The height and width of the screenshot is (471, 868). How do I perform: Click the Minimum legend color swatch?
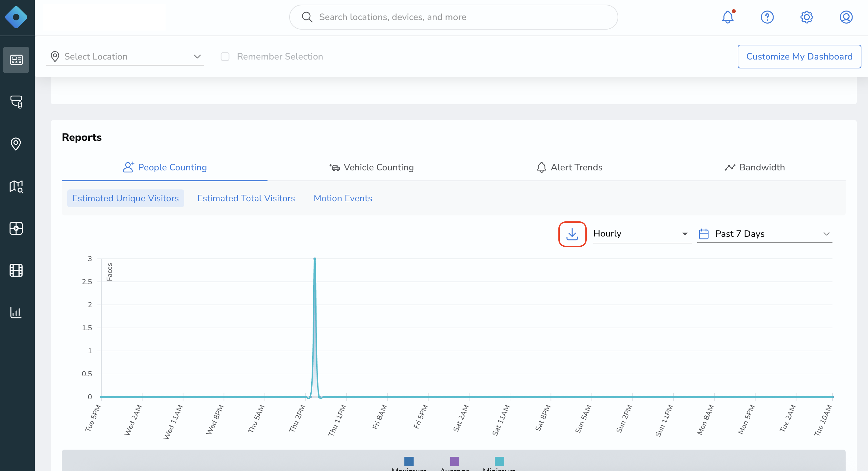[x=499, y=461]
